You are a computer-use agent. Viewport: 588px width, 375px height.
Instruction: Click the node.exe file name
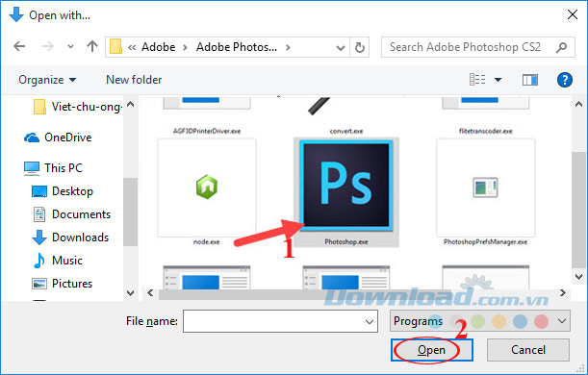(x=207, y=242)
